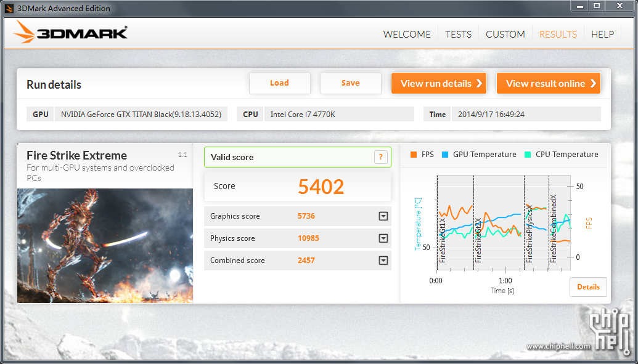
Task: Click the green CPU Temperature legend swatch
Action: [528, 155]
